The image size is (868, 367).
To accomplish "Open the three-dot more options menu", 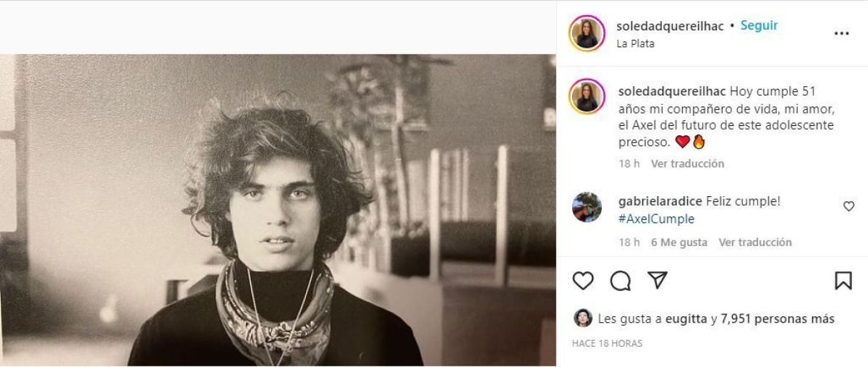I will point(841,33).
